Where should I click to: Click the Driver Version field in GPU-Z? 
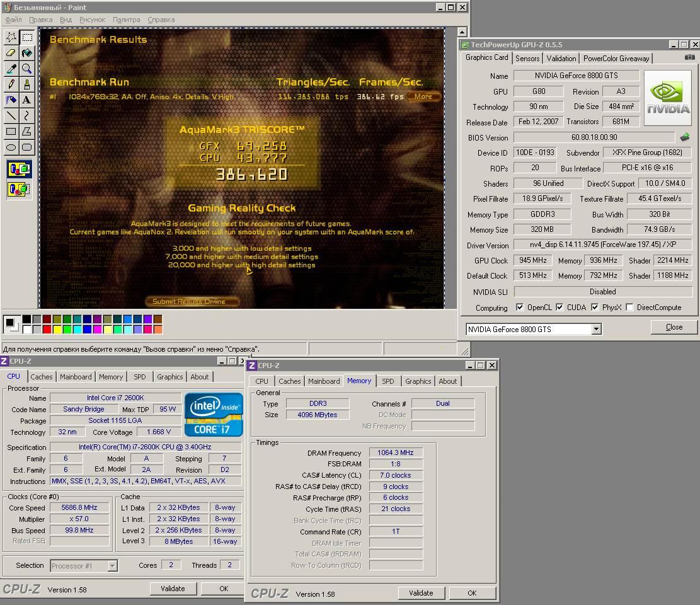point(603,245)
